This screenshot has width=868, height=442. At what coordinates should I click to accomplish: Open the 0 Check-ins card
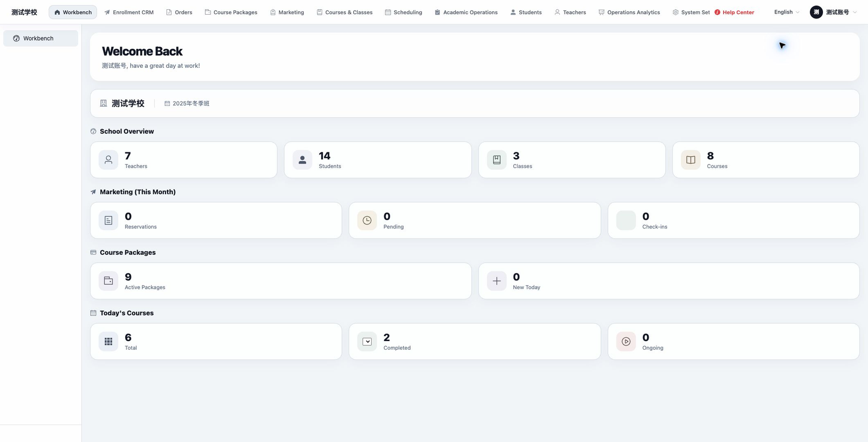[733, 220]
